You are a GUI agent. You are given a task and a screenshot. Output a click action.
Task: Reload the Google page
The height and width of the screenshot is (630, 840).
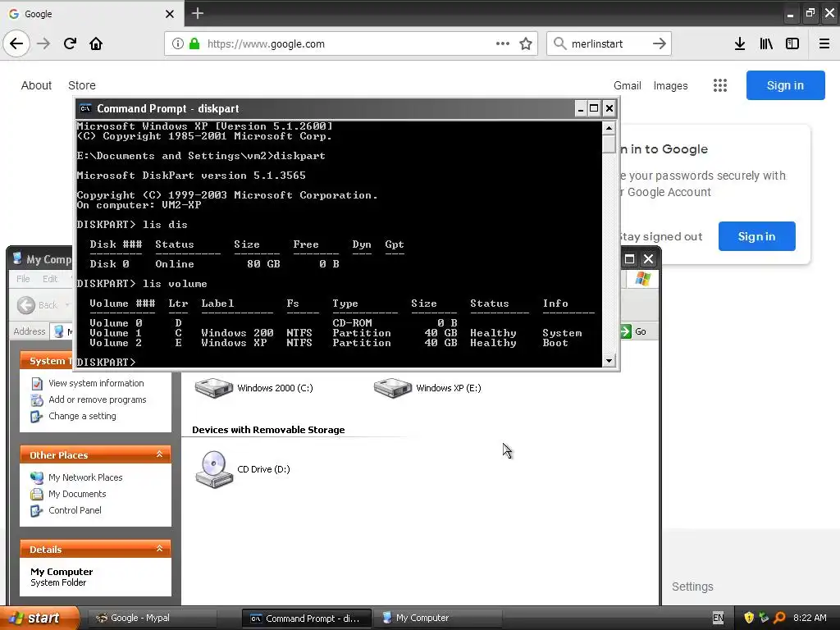70,43
